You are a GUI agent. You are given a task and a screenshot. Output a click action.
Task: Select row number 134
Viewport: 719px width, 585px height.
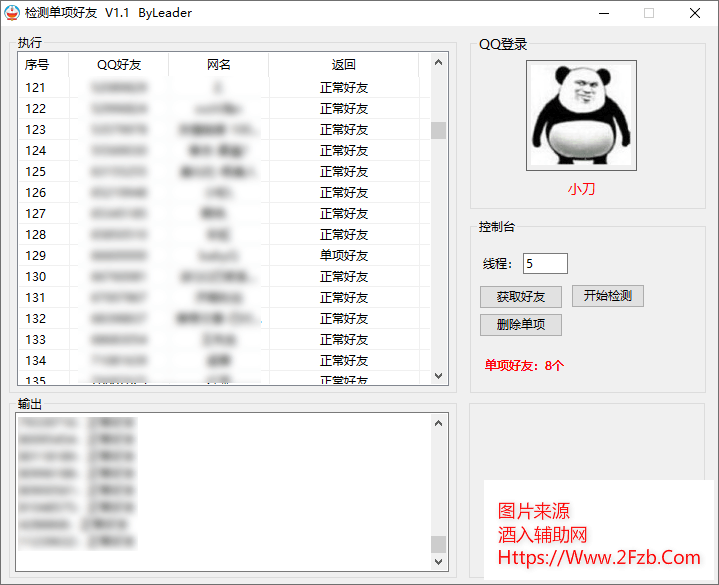(x=224, y=361)
